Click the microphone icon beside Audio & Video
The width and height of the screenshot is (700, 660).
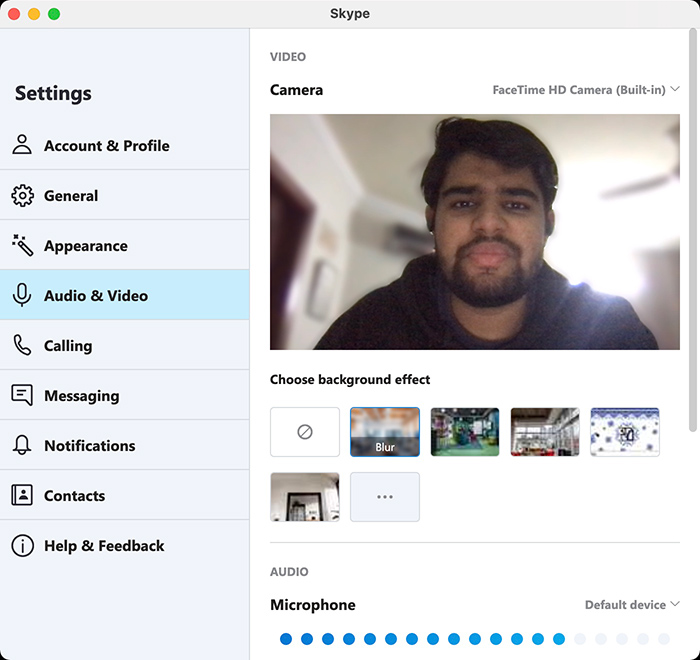[x=22, y=295]
